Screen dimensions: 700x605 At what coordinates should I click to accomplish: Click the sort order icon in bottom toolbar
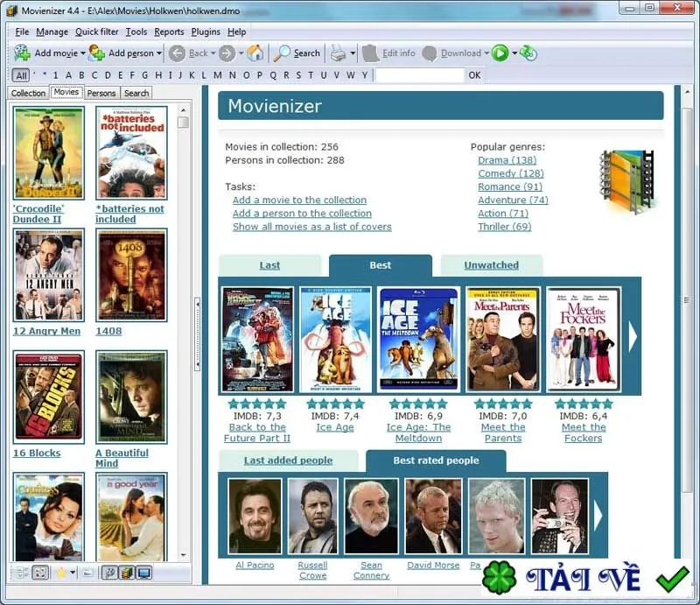(x=21, y=573)
